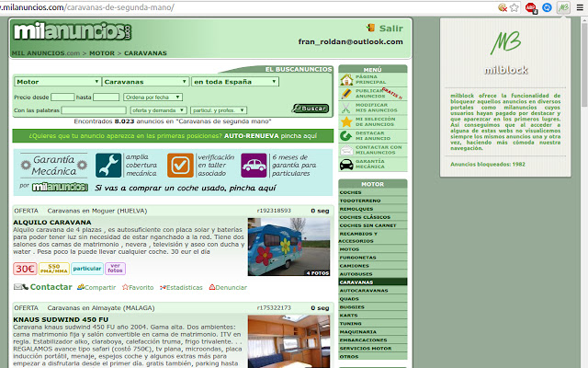Select CARAVANAS highlighted menu item

[x=372, y=282]
